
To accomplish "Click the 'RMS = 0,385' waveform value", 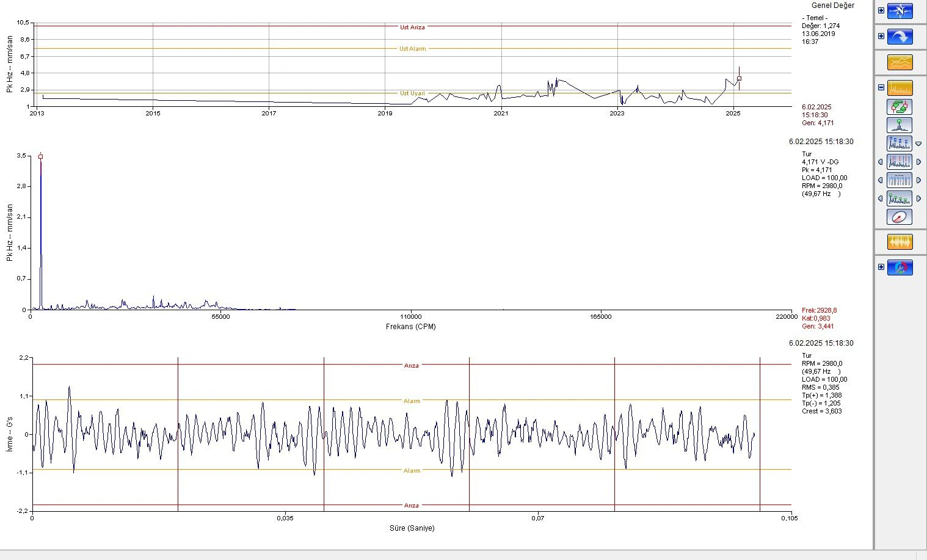I will click(x=821, y=388).
